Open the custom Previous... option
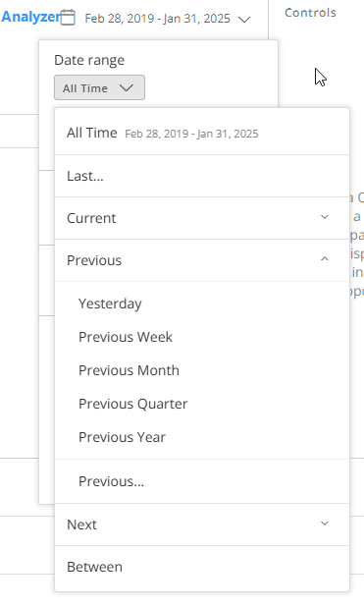The width and height of the screenshot is (364, 607). coord(202,481)
